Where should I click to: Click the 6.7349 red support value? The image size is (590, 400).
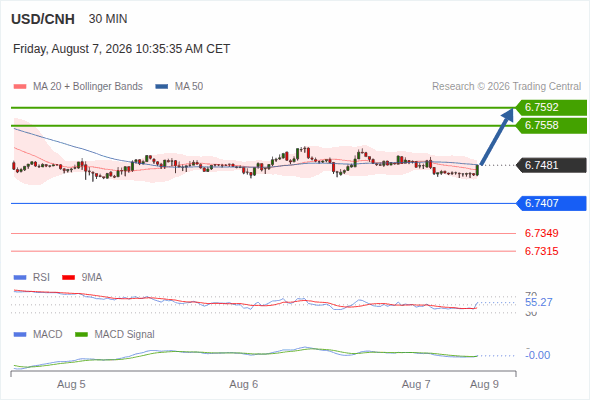541,233
